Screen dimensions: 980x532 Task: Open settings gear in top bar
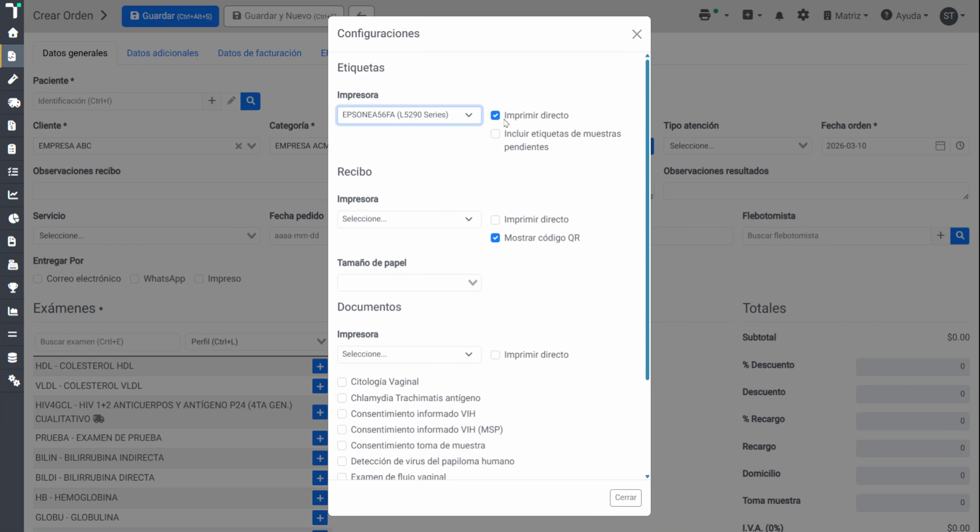pos(803,15)
